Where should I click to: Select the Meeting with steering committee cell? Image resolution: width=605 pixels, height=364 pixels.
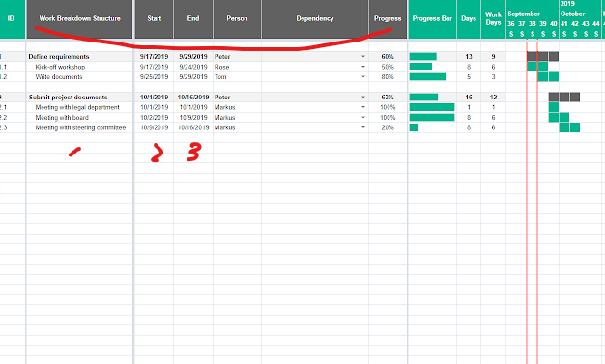(80, 127)
